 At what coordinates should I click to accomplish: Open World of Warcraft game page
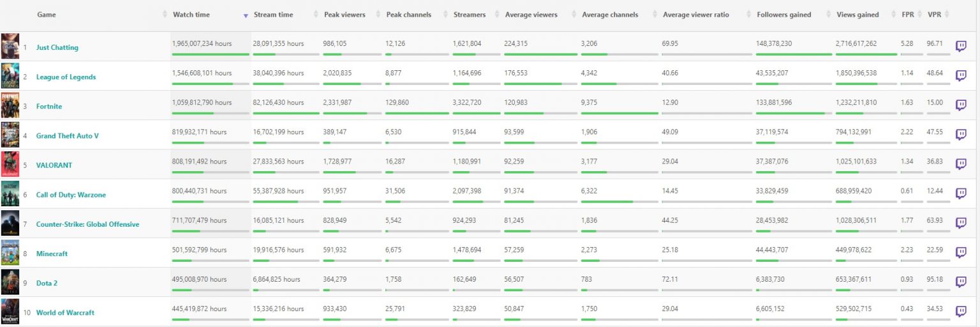[65, 312]
